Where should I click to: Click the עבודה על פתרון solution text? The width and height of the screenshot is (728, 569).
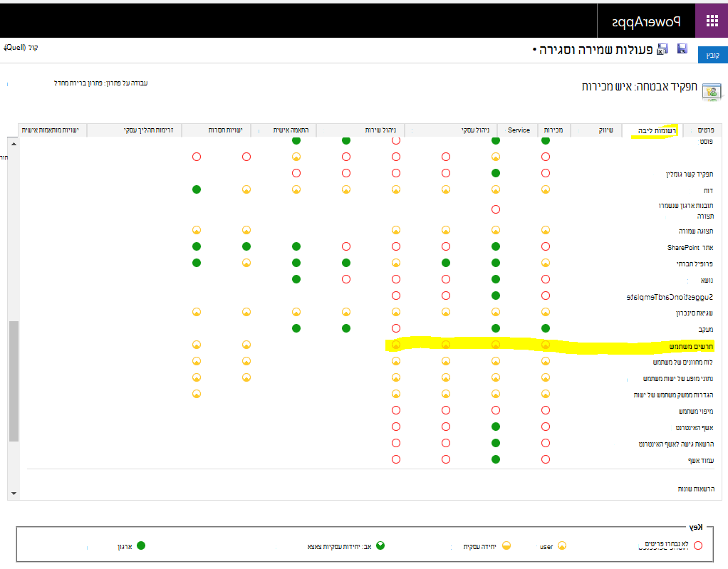(x=100, y=83)
